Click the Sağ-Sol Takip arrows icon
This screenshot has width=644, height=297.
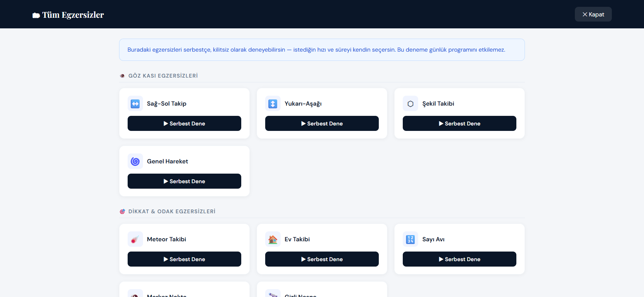tap(135, 104)
